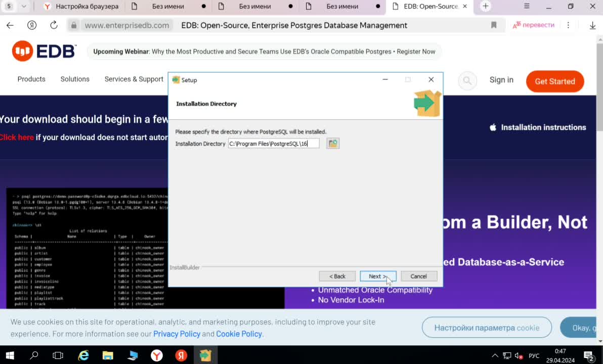The width and height of the screenshot is (603, 364).
Task: Click the Installation Directory path field
Action: [x=274, y=144]
